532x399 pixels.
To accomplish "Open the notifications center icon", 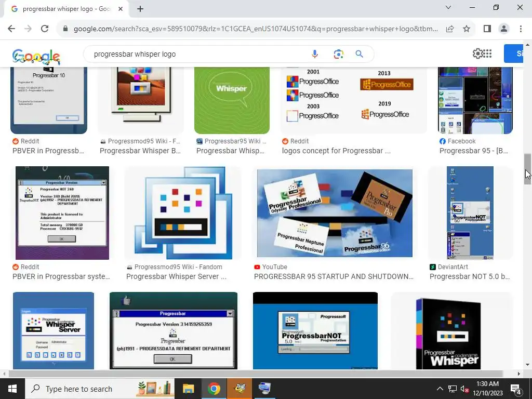I will [x=516, y=389].
